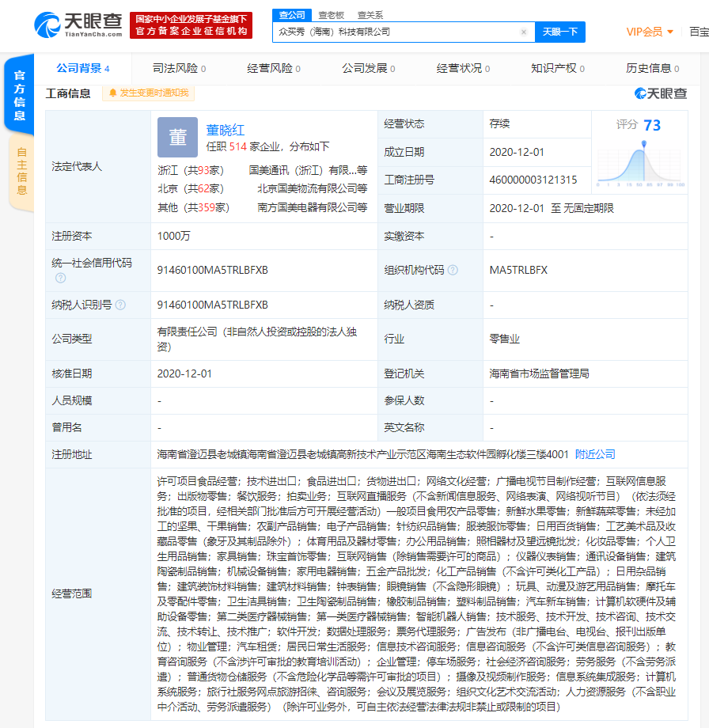Open the 经营状况 tab
The height and width of the screenshot is (728, 709).
tap(463, 69)
